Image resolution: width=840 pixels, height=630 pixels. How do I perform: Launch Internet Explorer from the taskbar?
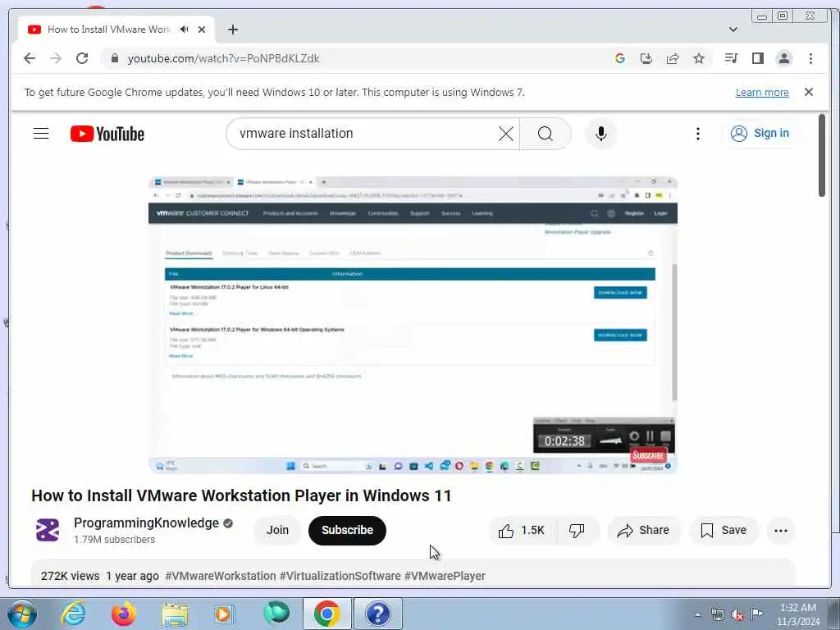73,614
